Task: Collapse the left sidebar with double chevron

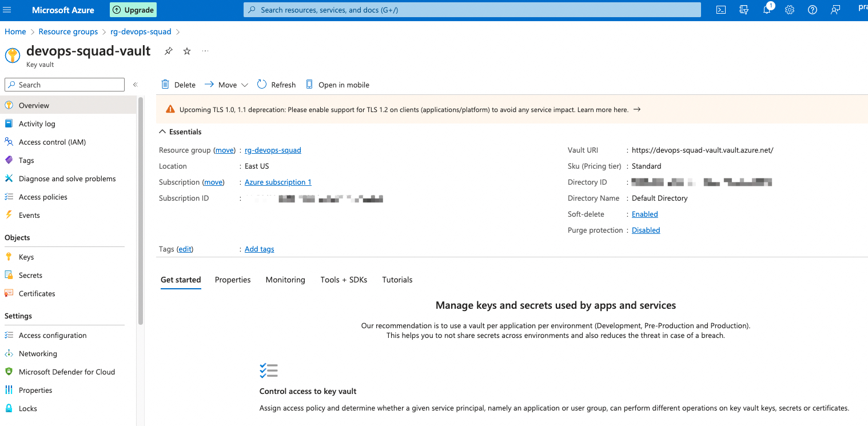Action: (136, 83)
